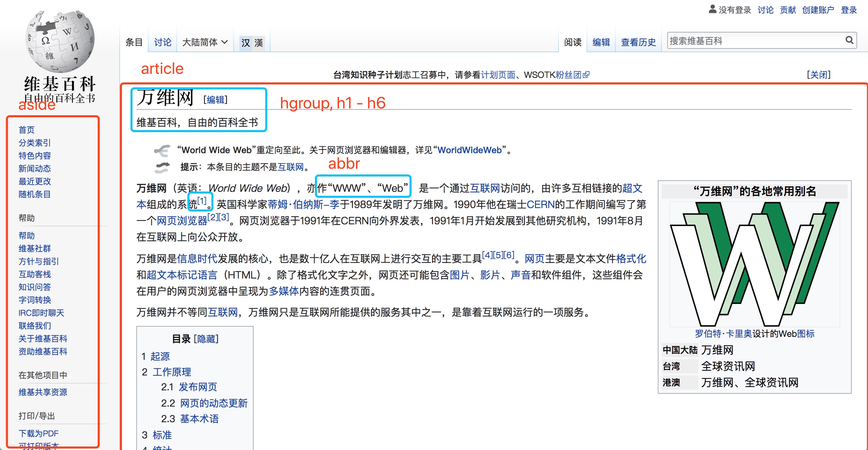Click 随机条目 in the sidebar
The height and width of the screenshot is (450, 868).
(x=35, y=194)
